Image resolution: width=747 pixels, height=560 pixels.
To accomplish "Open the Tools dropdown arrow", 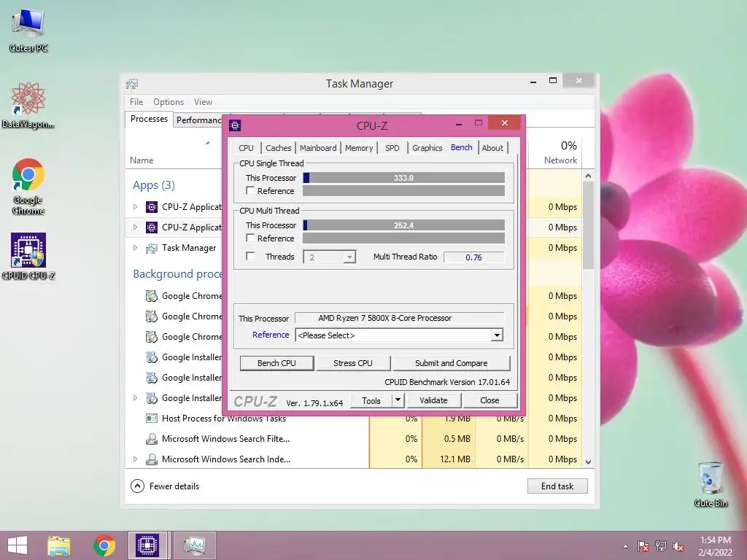I will point(398,400).
